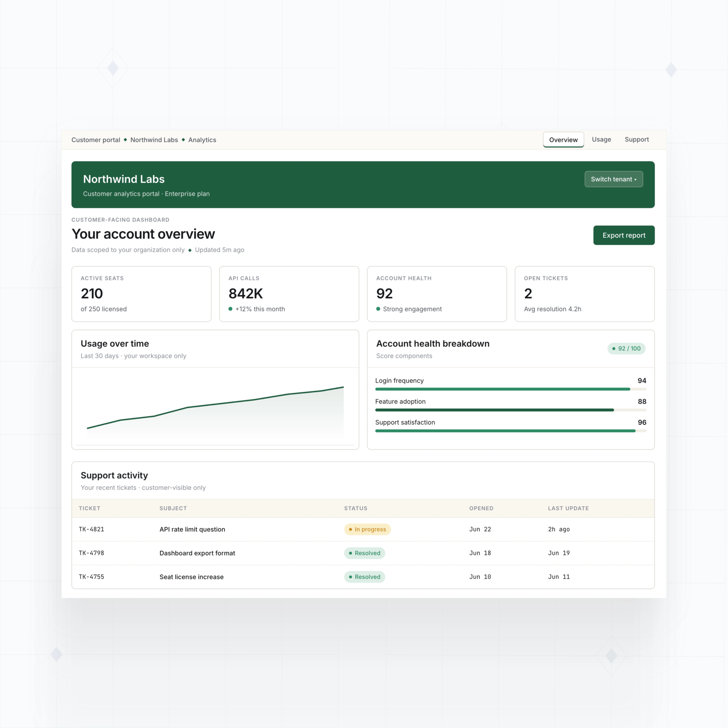728x728 pixels.
Task: Click the Your account overview heading
Action: 143,234
